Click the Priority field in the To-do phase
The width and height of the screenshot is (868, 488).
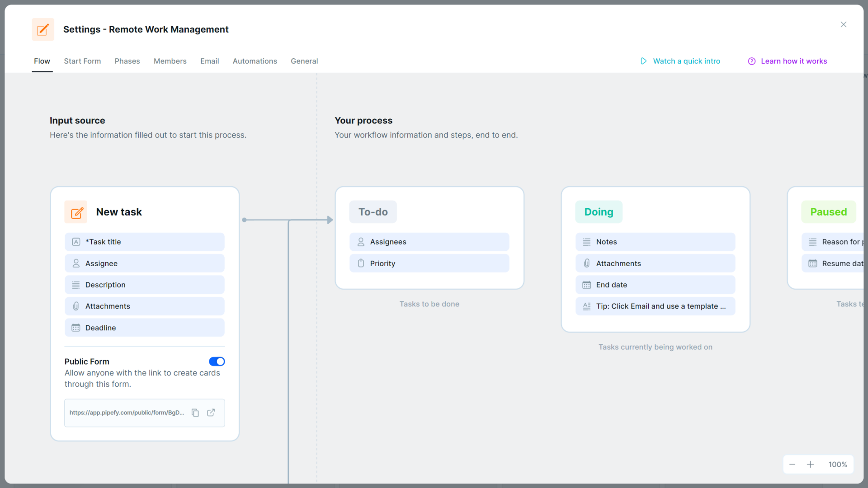(x=429, y=263)
